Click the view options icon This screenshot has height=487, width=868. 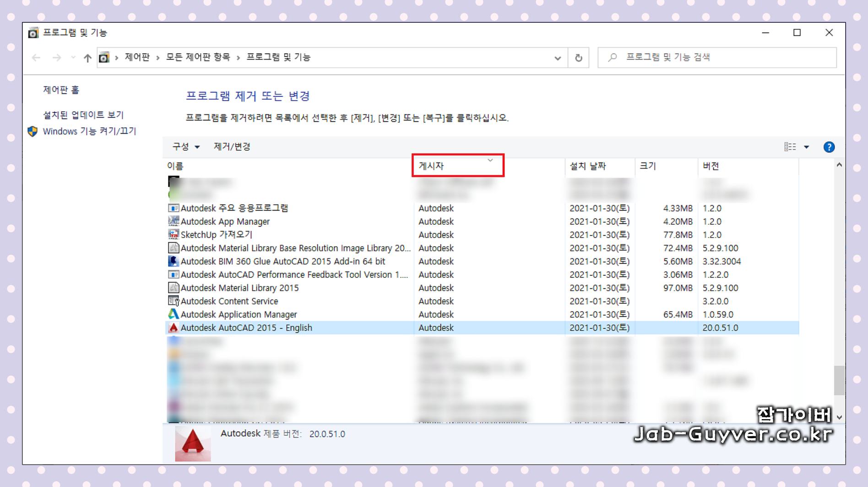click(790, 147)
